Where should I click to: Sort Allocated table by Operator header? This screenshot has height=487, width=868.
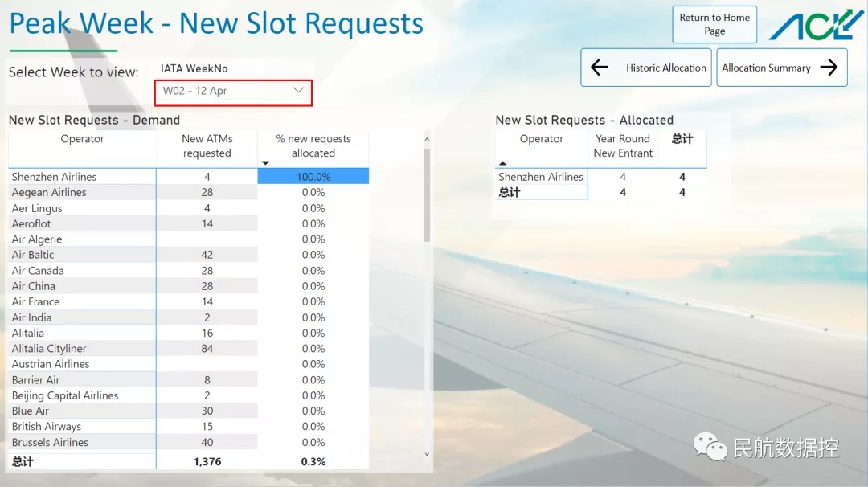pyautogui.click(x=542, y=139)
